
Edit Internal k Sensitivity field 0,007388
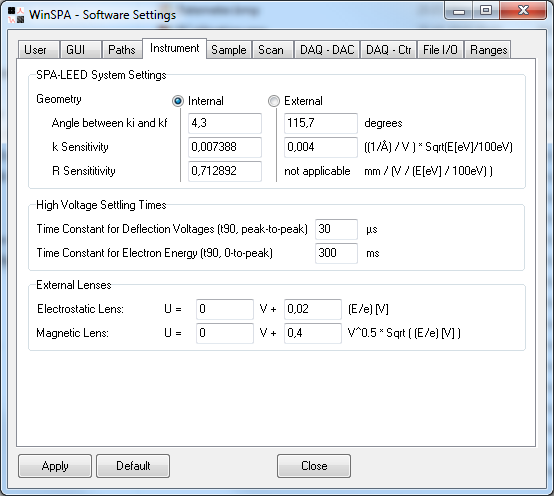[225, 147]
